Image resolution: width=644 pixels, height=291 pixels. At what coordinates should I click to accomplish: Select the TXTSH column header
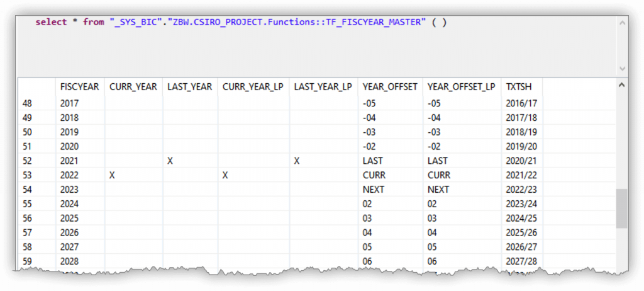point(518,87)
